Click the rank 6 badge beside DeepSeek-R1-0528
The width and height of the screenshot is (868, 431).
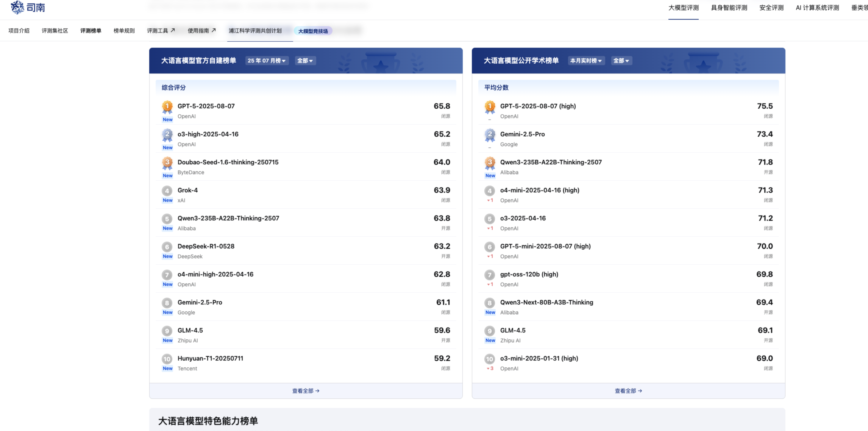point(167,247)
